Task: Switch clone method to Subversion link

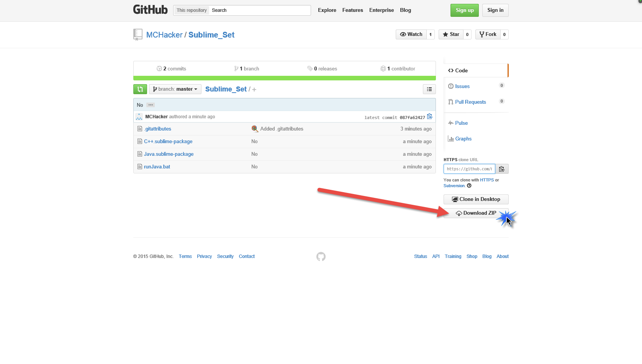Action: click(x=454, y=186)
